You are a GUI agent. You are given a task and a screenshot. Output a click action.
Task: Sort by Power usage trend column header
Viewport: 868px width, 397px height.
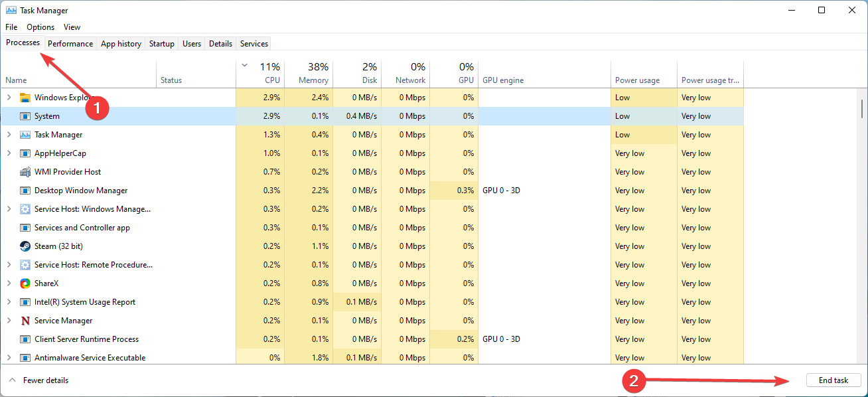710,74
